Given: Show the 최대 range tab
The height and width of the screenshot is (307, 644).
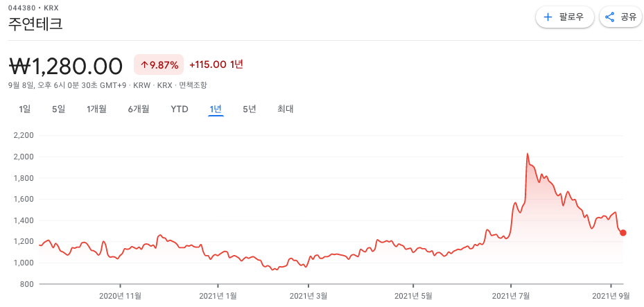Looking at the screenshot, I should [x=286, y=109].
